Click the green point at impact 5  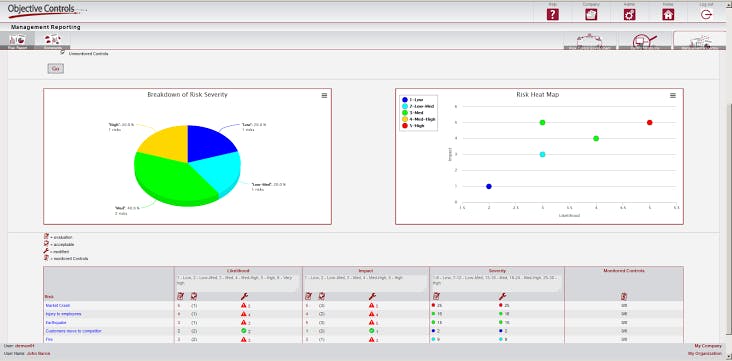(542, 122)
